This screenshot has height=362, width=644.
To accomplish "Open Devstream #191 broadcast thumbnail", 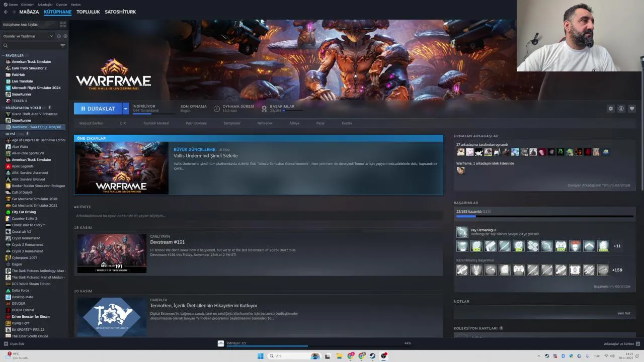I will tap(112, 253).
